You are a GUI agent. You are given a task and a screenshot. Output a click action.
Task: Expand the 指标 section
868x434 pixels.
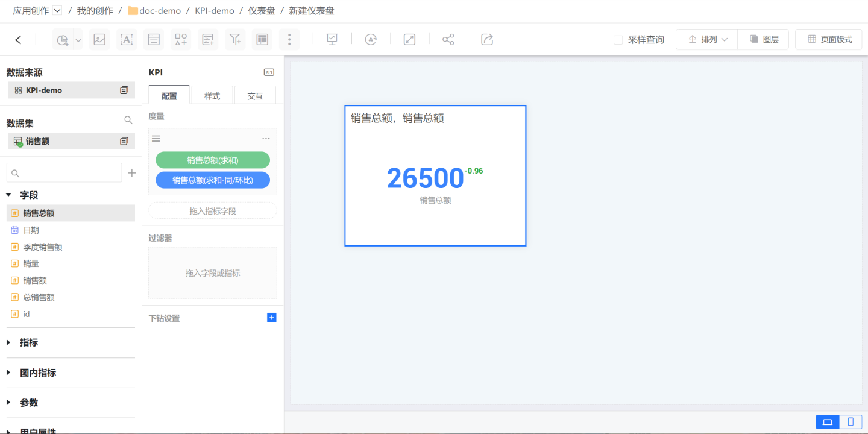click(8, 342)
